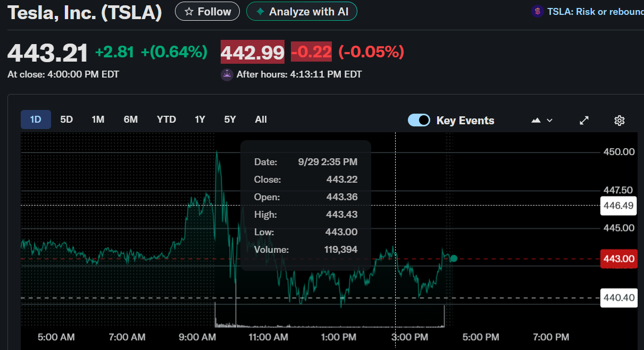Click the 445.00 price axis label

tap(619, 228)
